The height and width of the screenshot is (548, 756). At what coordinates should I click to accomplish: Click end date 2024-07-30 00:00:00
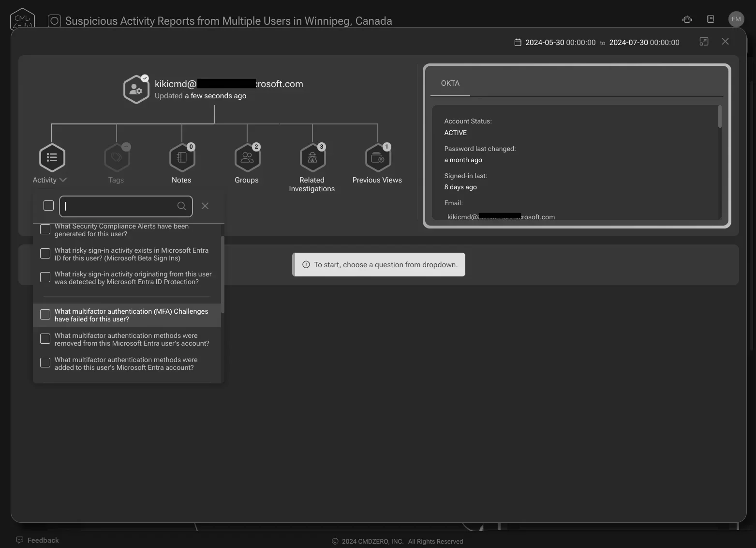[x=644, y=43]
